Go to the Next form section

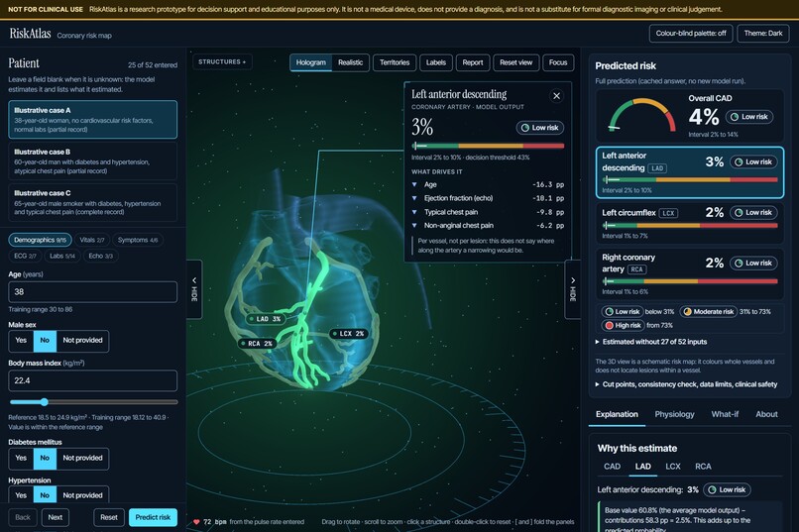(56, 517)
